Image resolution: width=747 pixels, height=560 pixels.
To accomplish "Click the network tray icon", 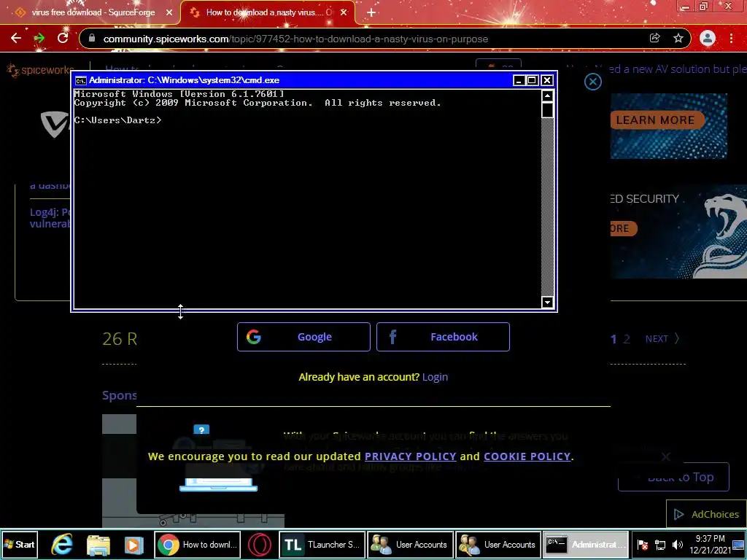I will pos(660,545).
